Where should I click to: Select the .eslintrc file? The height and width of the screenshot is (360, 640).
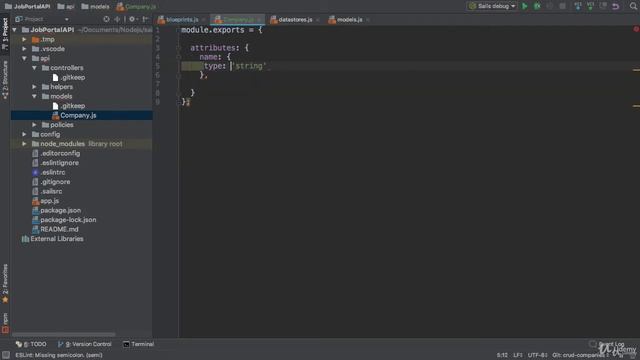[x=49, y=172]
